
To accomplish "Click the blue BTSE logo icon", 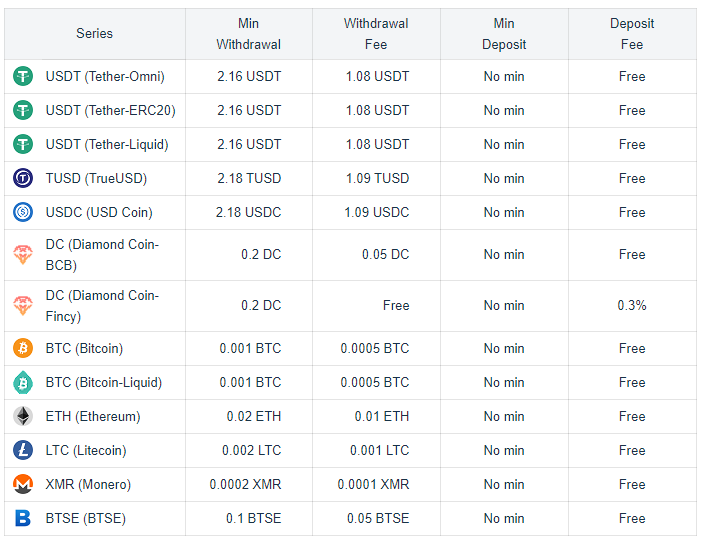I will [x=23, y=518].
